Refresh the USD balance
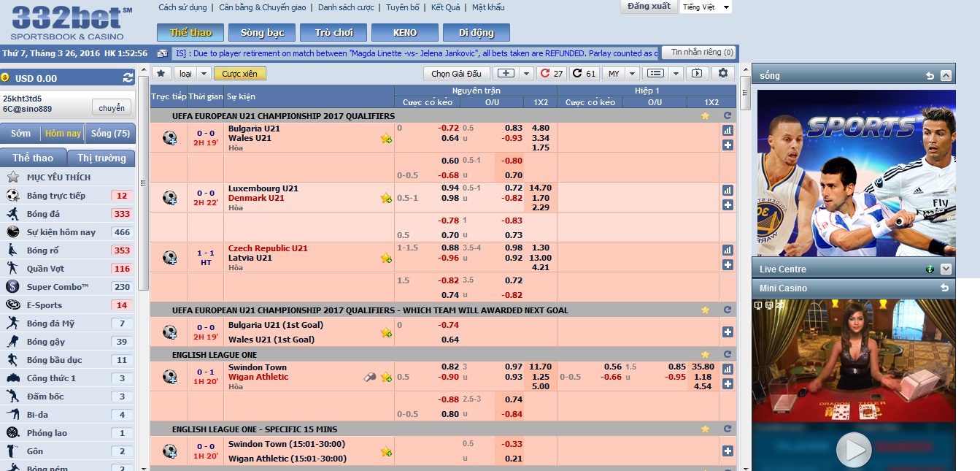The image size is (980, 471). point(128,78)
